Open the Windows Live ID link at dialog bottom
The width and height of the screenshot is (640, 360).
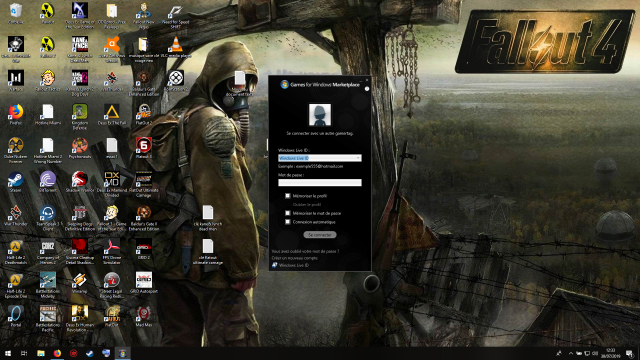(294, 265)
